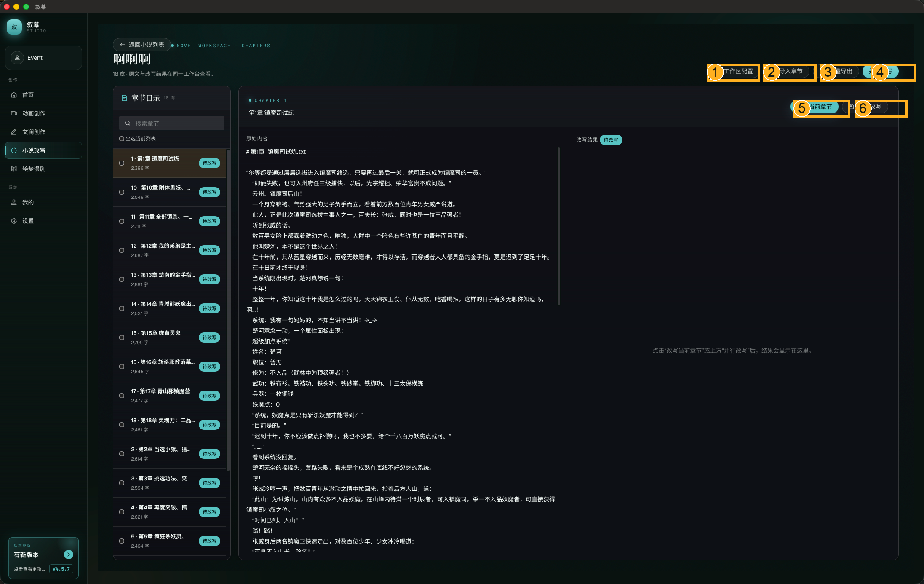This screenshot has width=924, height=584.
Task: Focus the 搜索章节 search field
Action: [172, 123]
